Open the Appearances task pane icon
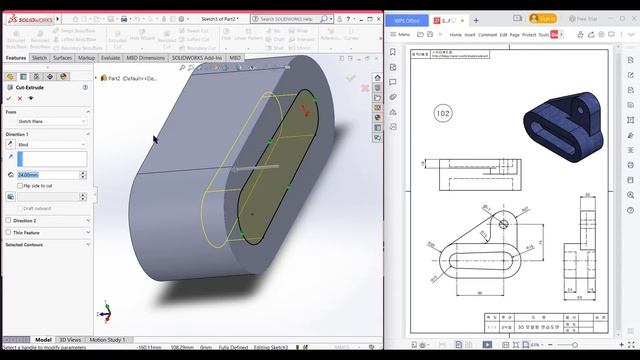Viewport: 640px width, 360px height. point(378,118)
